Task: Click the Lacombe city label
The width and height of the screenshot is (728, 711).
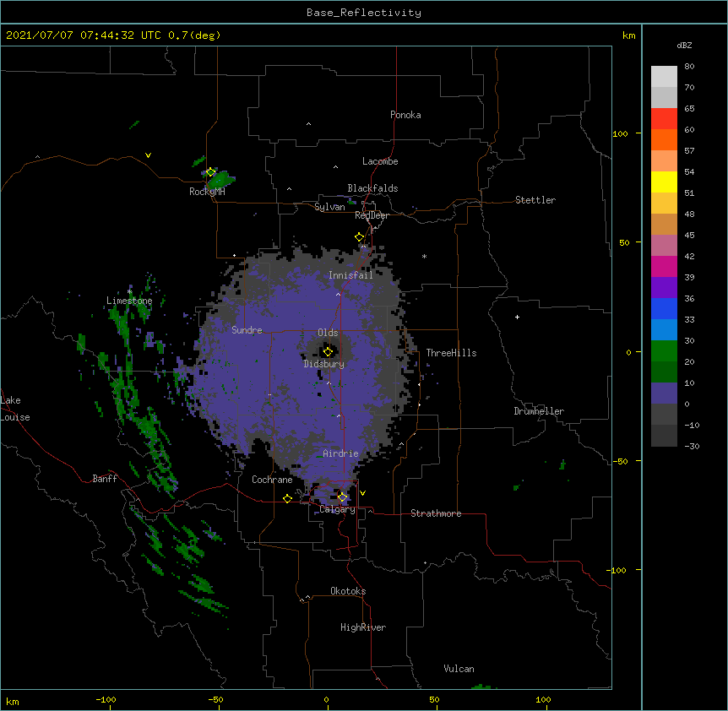Action: click(x=380, y=161)
